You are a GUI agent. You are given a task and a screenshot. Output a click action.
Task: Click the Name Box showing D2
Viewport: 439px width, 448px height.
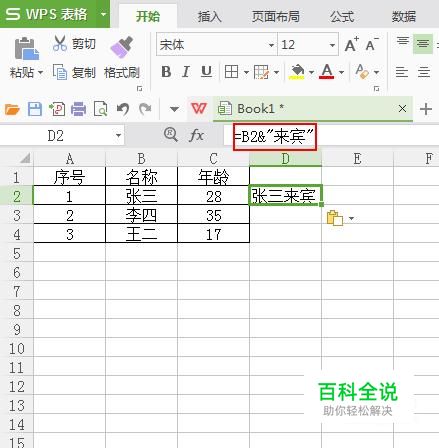(56, 136)
